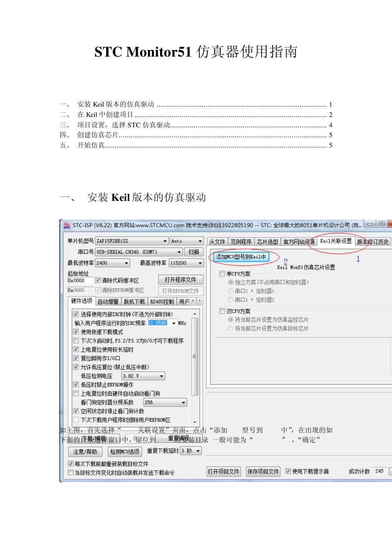Open the 单片机型号 IAP15F2K61S2 dropdown

(132, 241)
